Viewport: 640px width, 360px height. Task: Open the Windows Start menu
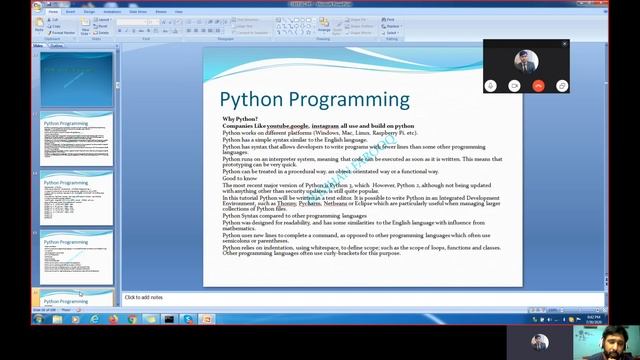(x=39, y=319)
